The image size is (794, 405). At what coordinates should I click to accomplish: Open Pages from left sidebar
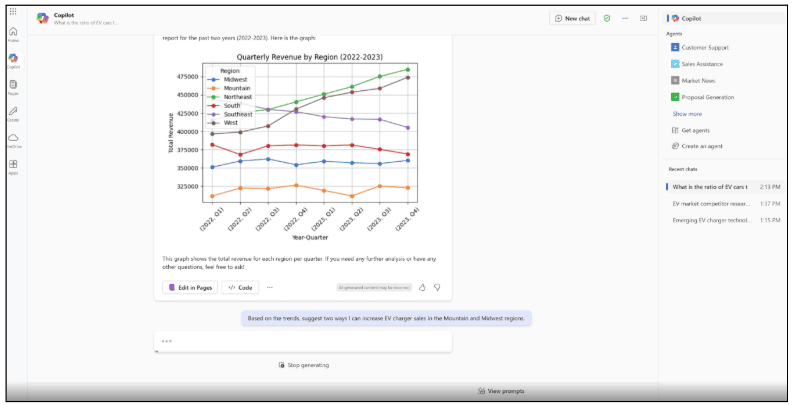[13, 88]
